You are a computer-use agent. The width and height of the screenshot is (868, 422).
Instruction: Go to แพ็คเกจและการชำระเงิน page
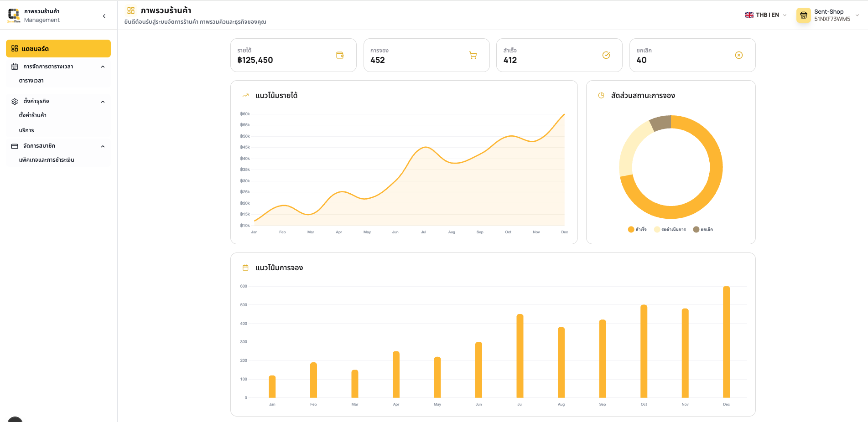pyautogui.click(x=47, y=160)
